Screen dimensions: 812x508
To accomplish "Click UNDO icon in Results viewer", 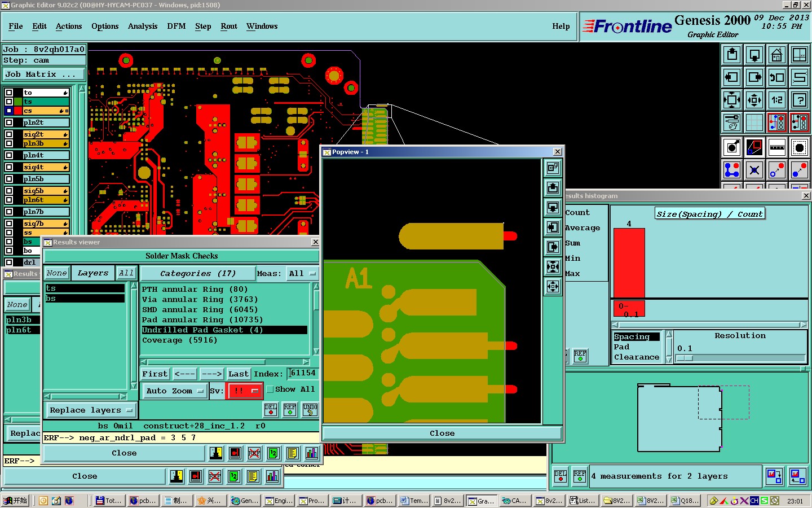I will tap(310, 409).
